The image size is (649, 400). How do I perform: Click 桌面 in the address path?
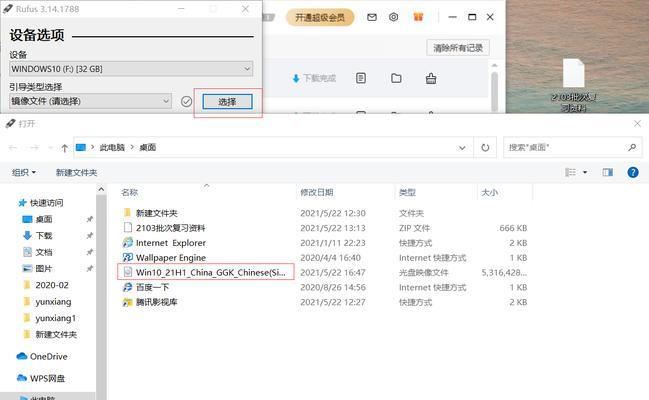coord(147,147)
